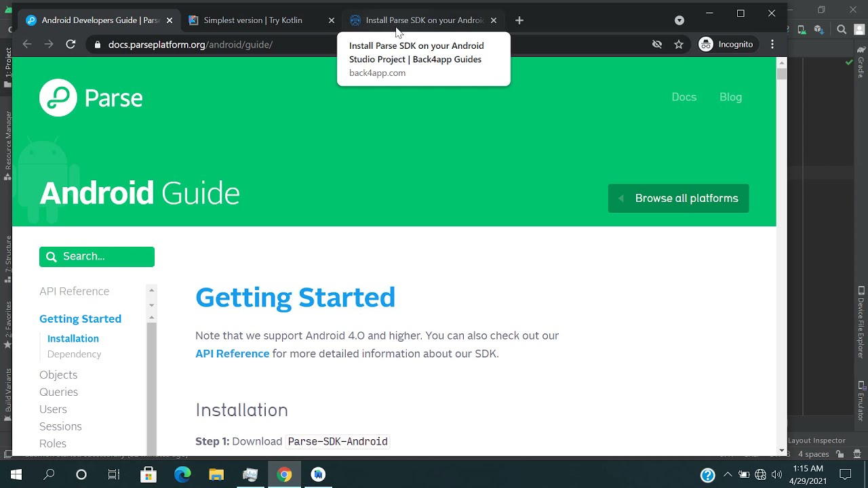Click the 4 spaces indent setting

pos(813,454)
